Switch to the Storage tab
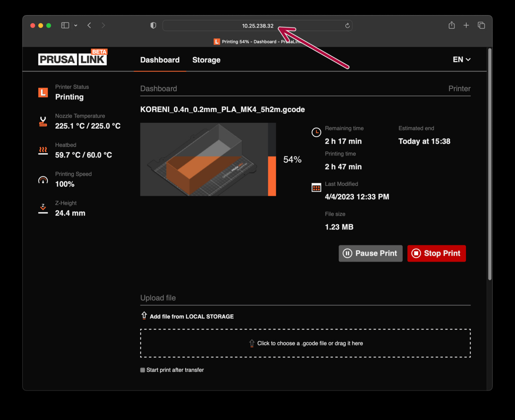This screenshot has width=515, height=420. (206, 60)
